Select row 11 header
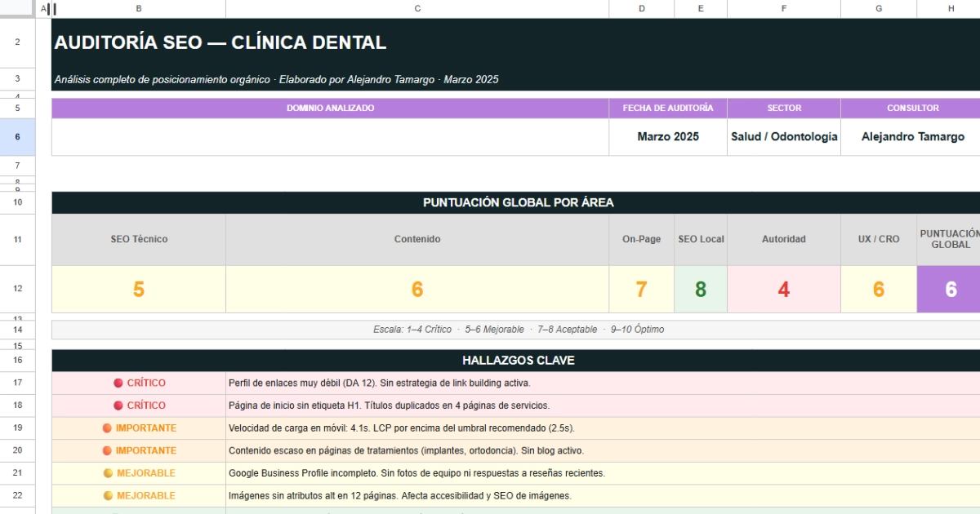Image resolution: width=980 pixels, height=514 pixels. (17, 239)
